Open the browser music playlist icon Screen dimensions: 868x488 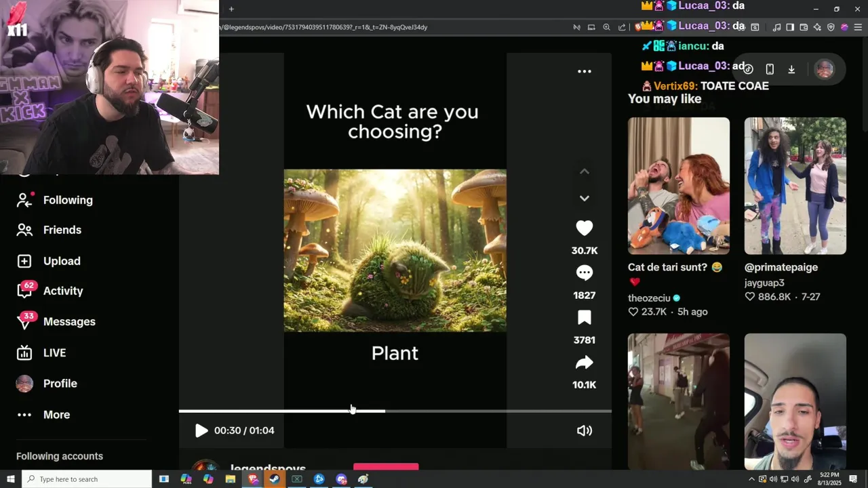(776, 27)
